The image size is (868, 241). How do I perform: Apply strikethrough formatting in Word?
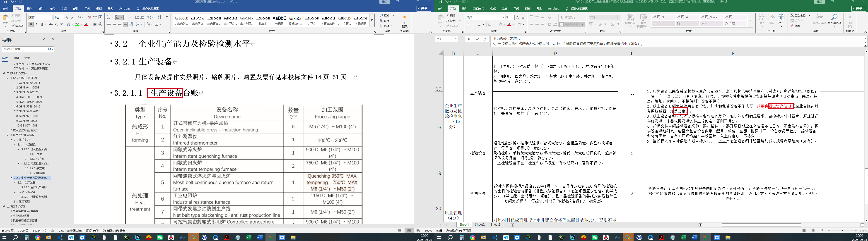(x=51, y=24)
